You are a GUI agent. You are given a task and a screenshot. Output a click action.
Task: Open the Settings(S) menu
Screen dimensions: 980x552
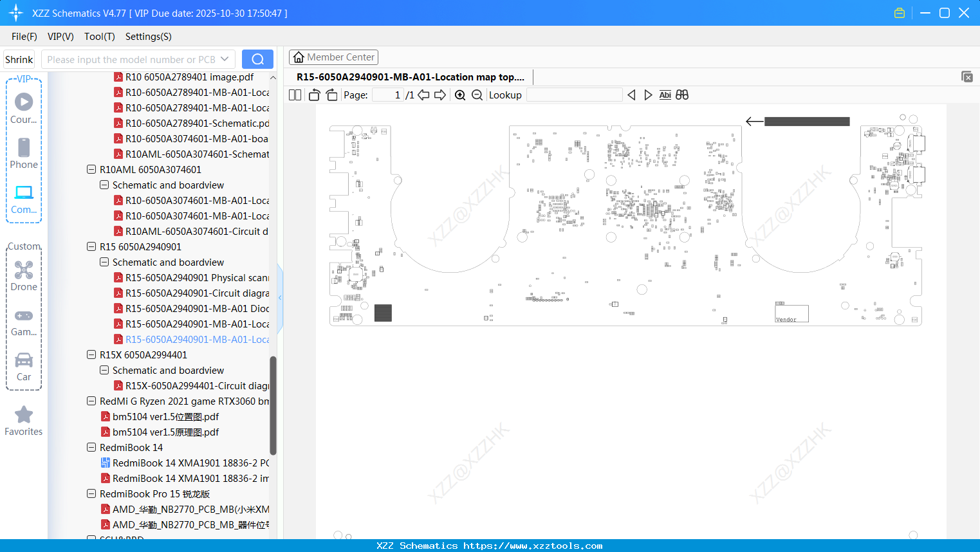coord(149,37)
